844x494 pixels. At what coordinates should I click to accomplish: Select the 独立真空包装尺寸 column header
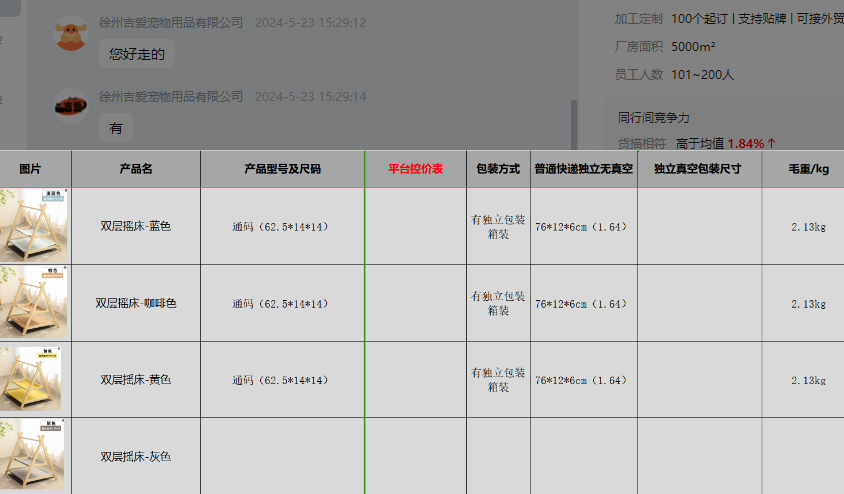(x=700, y=169)
